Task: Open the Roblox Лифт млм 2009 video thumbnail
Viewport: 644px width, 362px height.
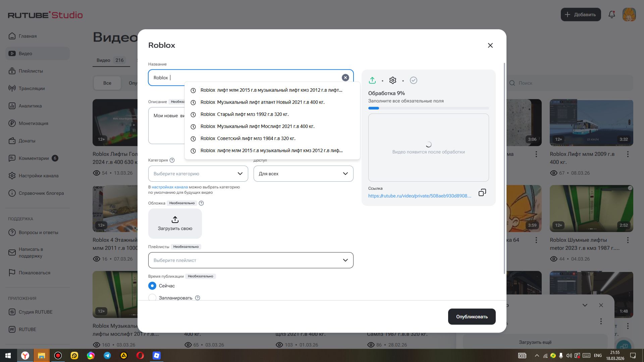Action: pos(591,123)
